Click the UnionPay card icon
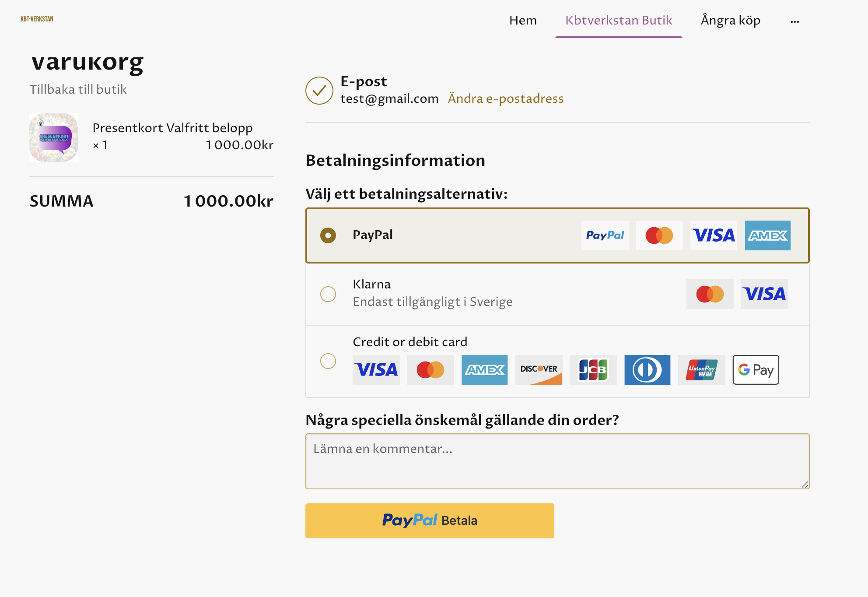 click(702, 370)
